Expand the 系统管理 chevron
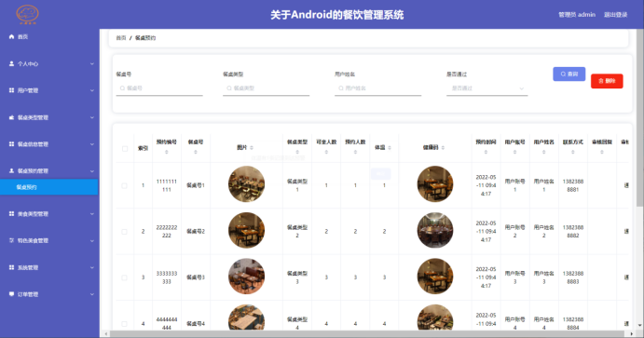The width and height of the screenshot is (644, 338). point(92,267)
